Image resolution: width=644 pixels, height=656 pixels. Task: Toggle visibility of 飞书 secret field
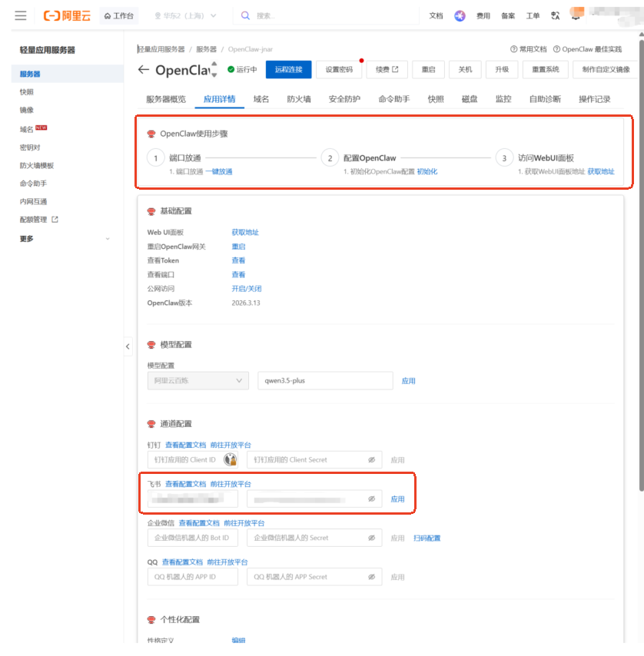click(x=371, y=499)
